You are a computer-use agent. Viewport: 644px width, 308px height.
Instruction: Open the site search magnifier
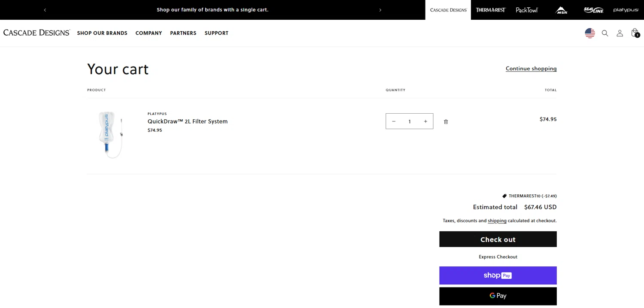(x=605, y=33)
